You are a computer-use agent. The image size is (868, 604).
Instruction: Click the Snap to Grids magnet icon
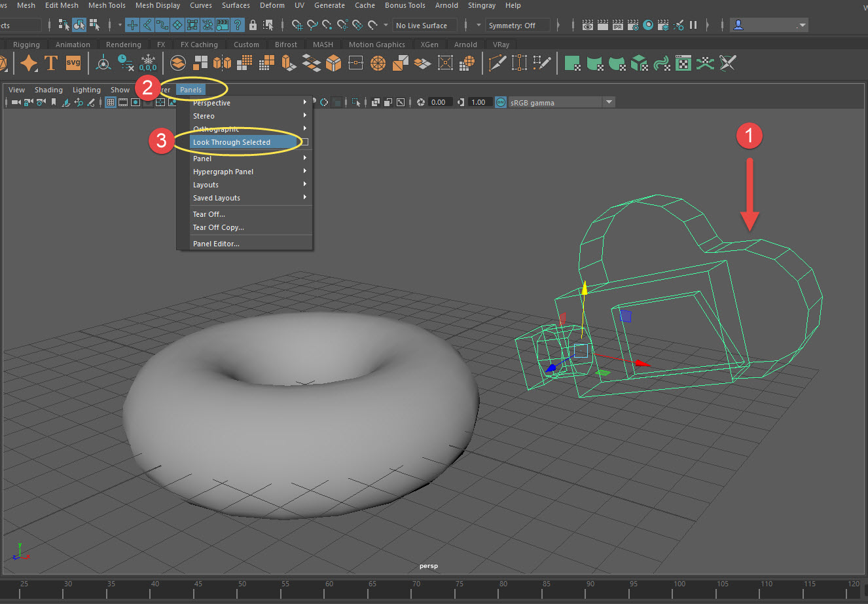point(298,25)
